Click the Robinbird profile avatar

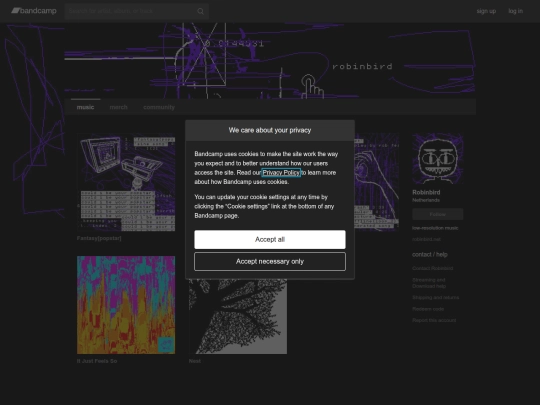coord(437,159)
